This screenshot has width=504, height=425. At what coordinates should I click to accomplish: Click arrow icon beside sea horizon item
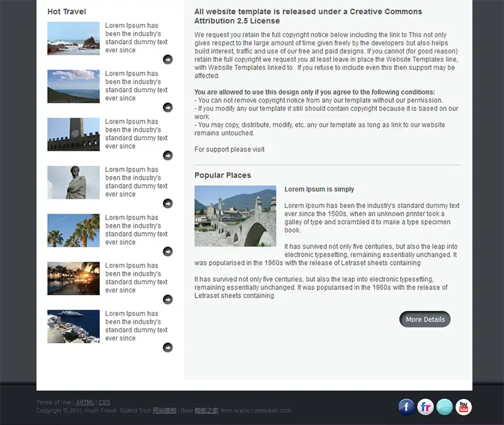(168, 107)
